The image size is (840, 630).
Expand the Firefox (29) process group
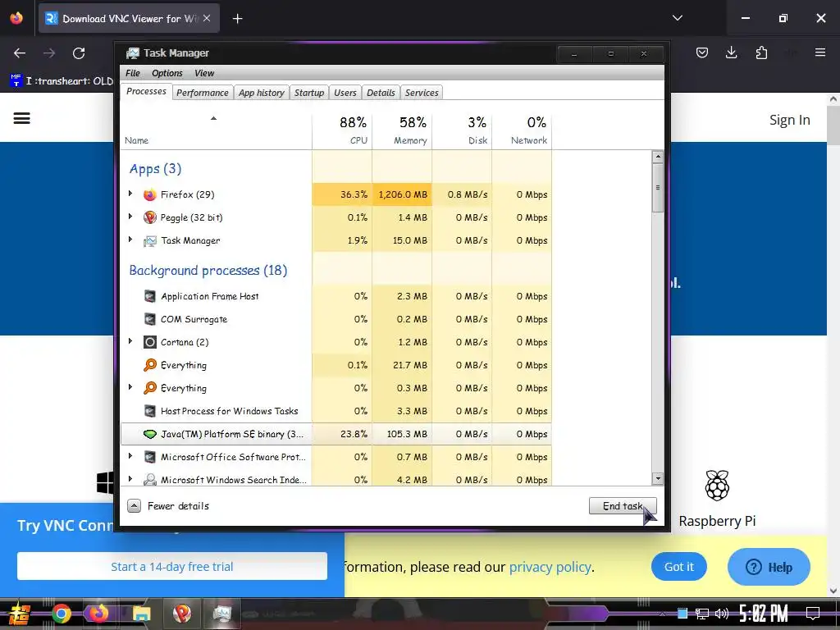click(x=130, y=194)
